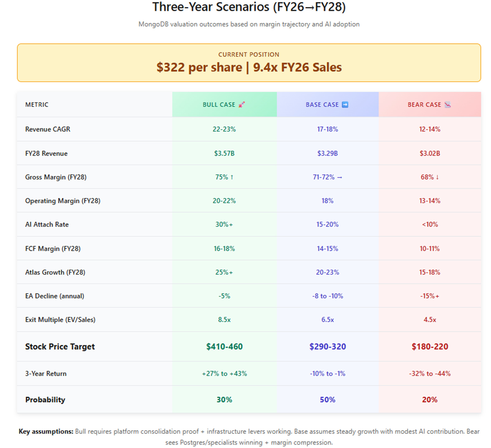Click the downtrend chart icon beside Bear Case
Image resolution: width=491 pixels, height=448 pixels.
[448, 105]
